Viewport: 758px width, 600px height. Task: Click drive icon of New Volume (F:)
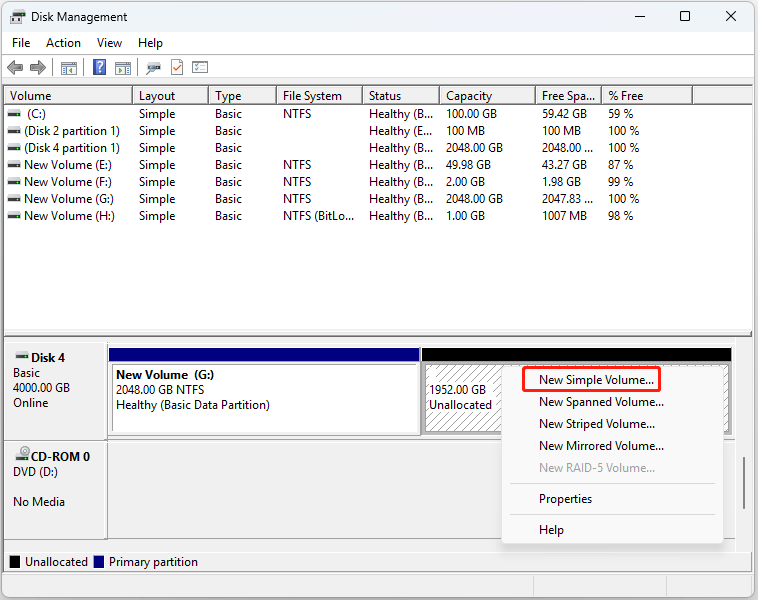point(15,182)
